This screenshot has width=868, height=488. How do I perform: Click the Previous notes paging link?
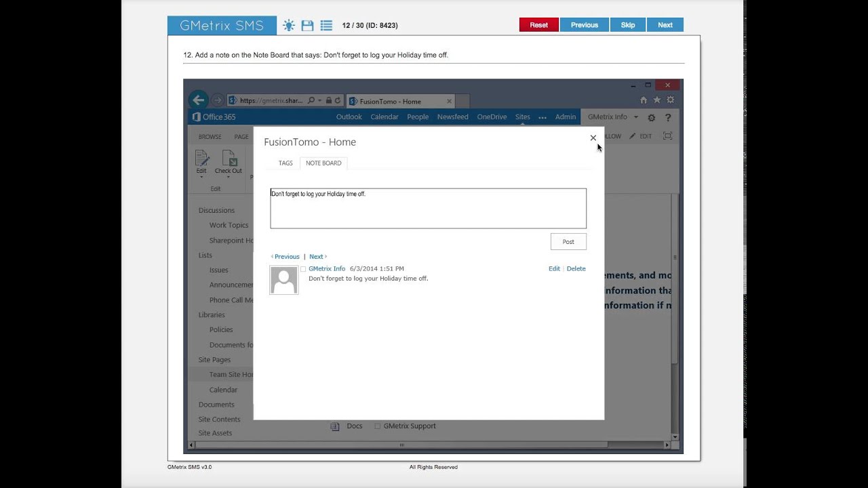coord(285,257)
